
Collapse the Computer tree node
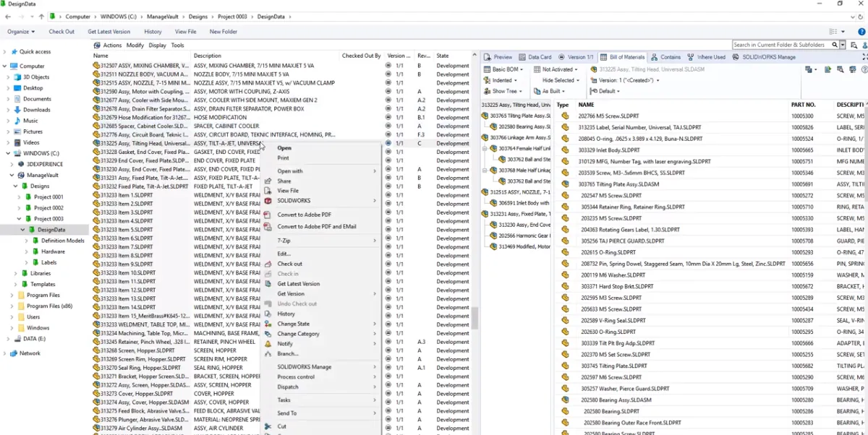click(x=5, y=66)
